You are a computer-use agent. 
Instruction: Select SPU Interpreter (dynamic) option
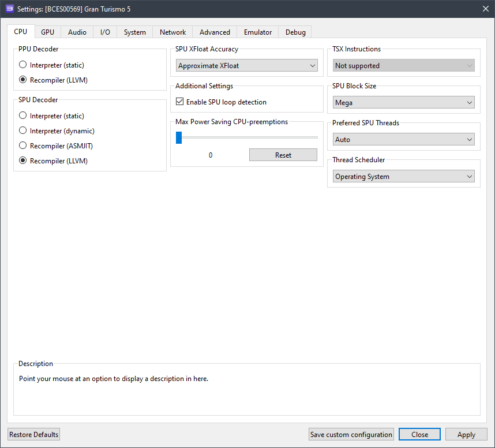[23, 131]
